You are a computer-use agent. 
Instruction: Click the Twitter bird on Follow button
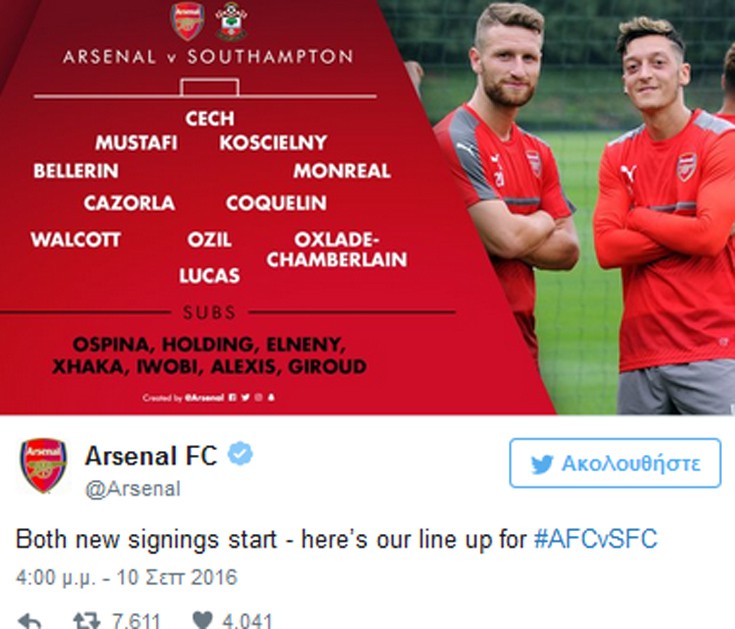pos(541,463)
